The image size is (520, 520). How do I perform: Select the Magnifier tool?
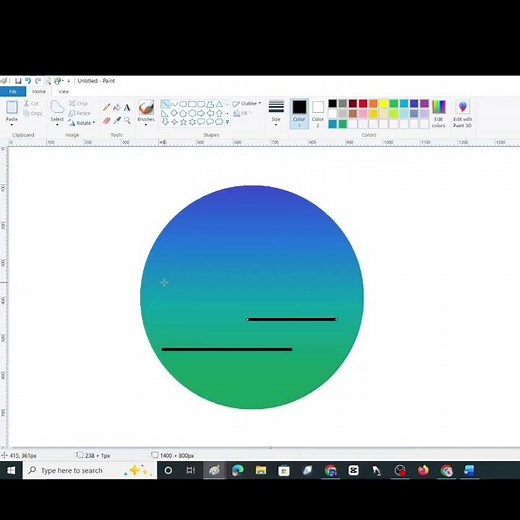click(127, 120)
